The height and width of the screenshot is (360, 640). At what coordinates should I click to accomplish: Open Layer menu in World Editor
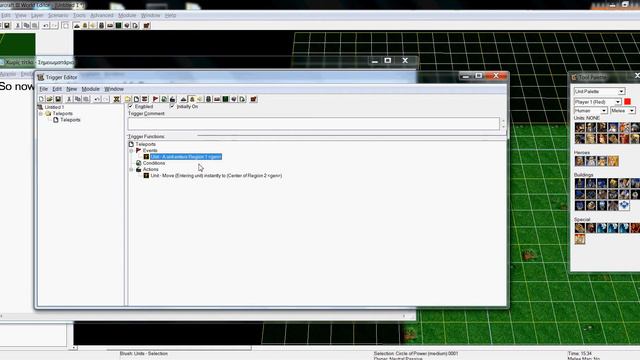pos(37,15)
